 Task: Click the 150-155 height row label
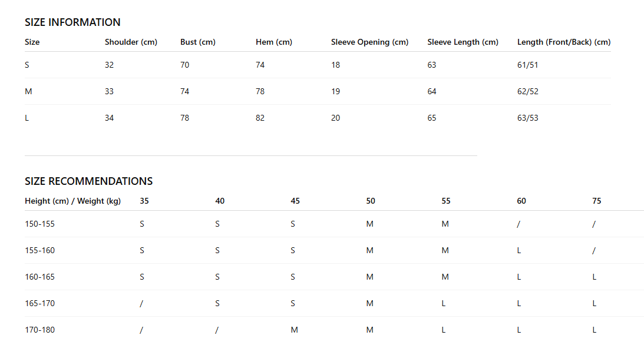coord(40,224)
